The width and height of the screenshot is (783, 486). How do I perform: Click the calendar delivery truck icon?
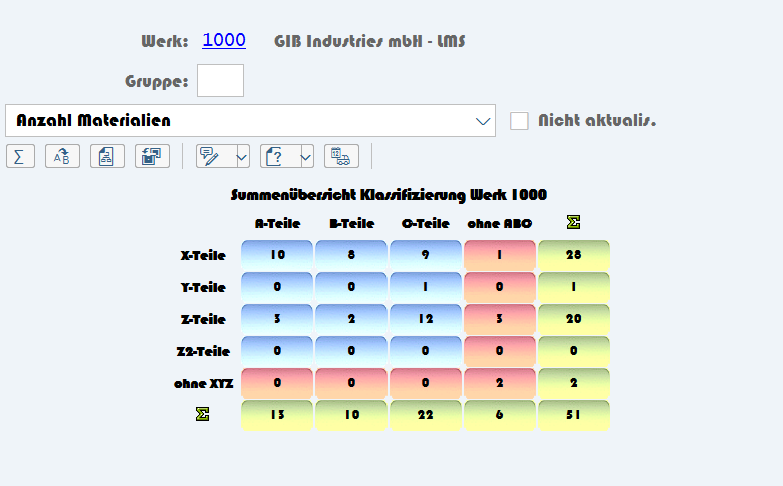pyautogui.click(x=341, y=156)
